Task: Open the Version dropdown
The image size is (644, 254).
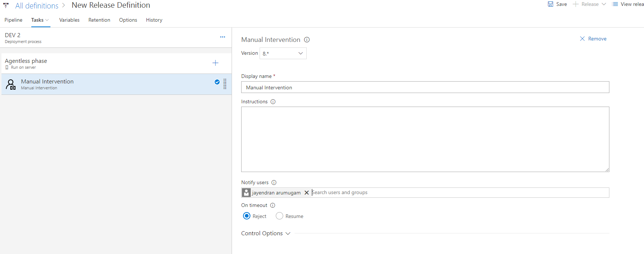Action: point(283,53)
